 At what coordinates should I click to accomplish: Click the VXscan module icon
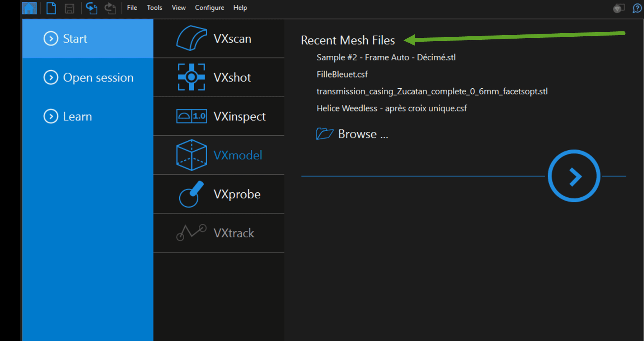click(x=191, y=38)
